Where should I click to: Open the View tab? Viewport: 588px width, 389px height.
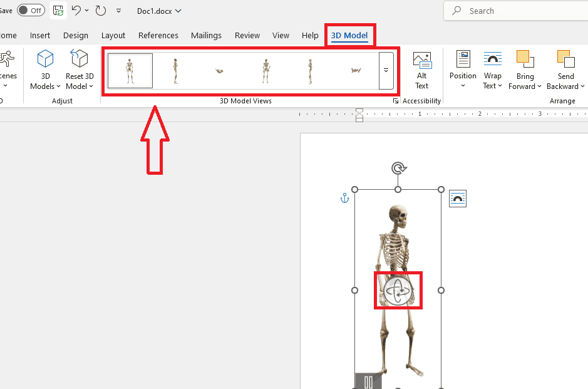(281, 35)
